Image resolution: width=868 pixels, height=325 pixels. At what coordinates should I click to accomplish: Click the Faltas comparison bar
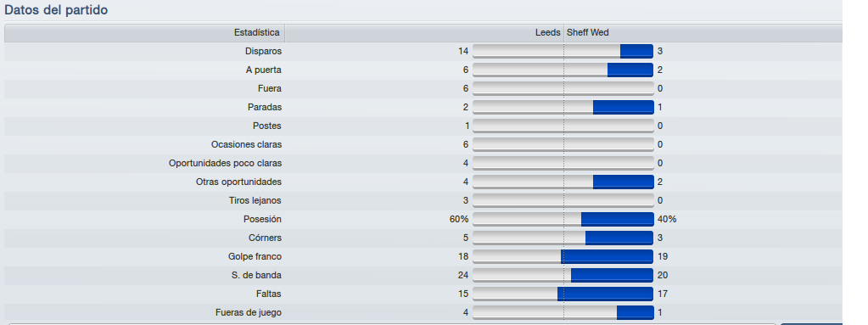(563, 294)
